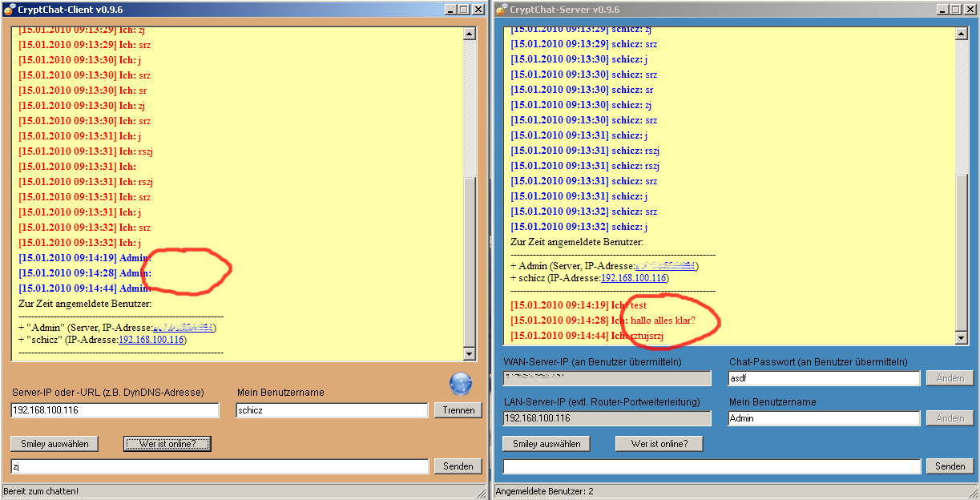Click the client Mein Benutzername field containing schicz
This screenshot has height=500, width=980.
pyautogui.click(x=332, y=410)
